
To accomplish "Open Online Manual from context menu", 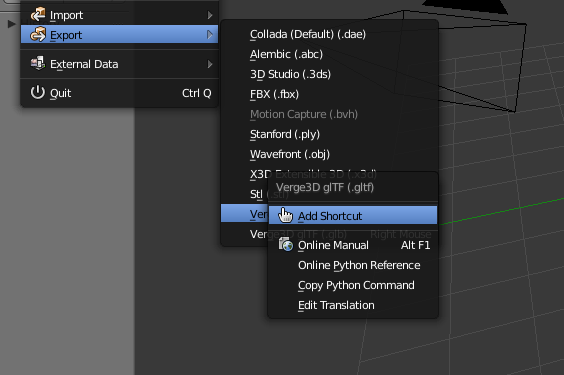I will (x=353, y=245).
